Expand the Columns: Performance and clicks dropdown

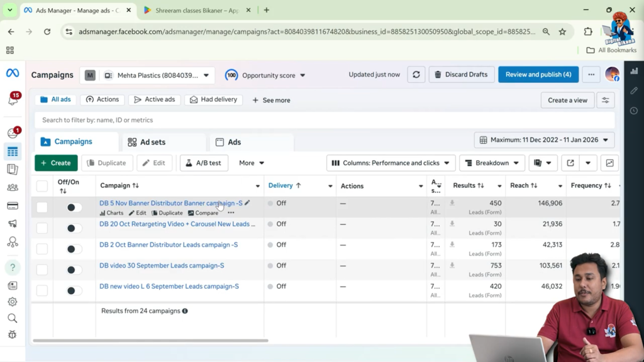[391, 163]
